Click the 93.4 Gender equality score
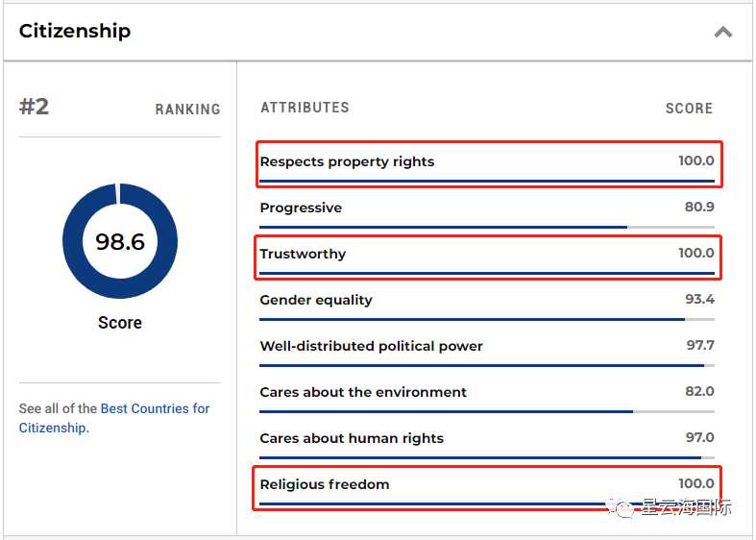 (698, 300)
